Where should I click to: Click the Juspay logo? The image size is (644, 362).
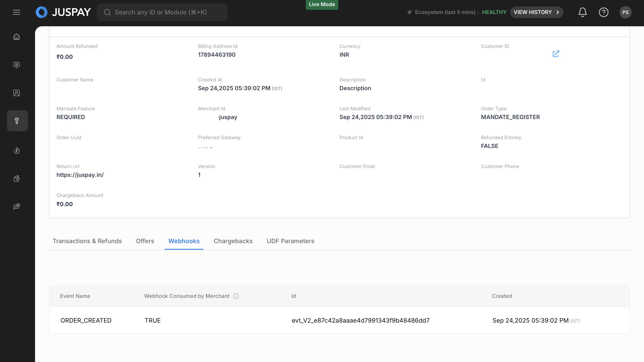[x=63, y=12]
